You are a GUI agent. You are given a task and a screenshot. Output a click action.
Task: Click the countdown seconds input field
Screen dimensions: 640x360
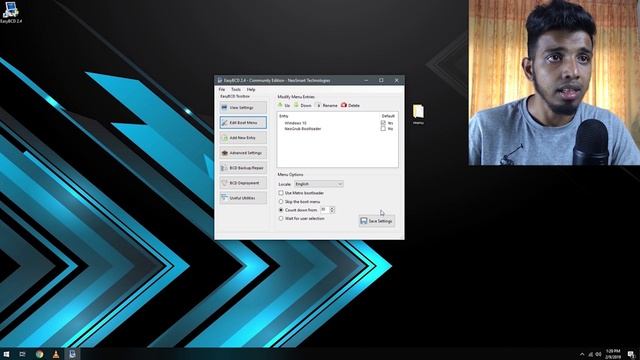324,210
